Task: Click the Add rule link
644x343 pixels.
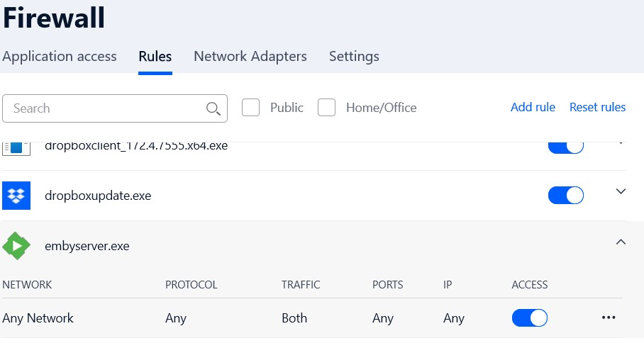Action: 533,107
